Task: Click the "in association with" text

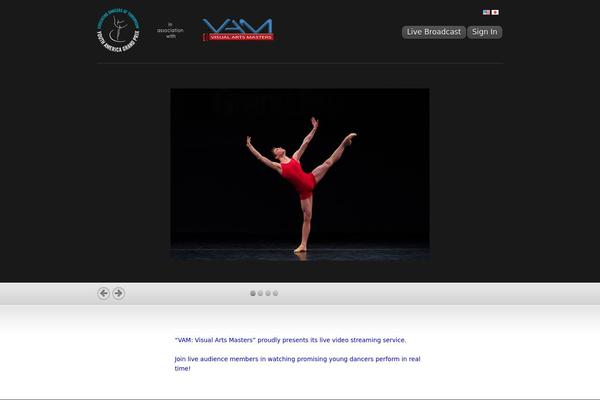Action: pos(170,30)
